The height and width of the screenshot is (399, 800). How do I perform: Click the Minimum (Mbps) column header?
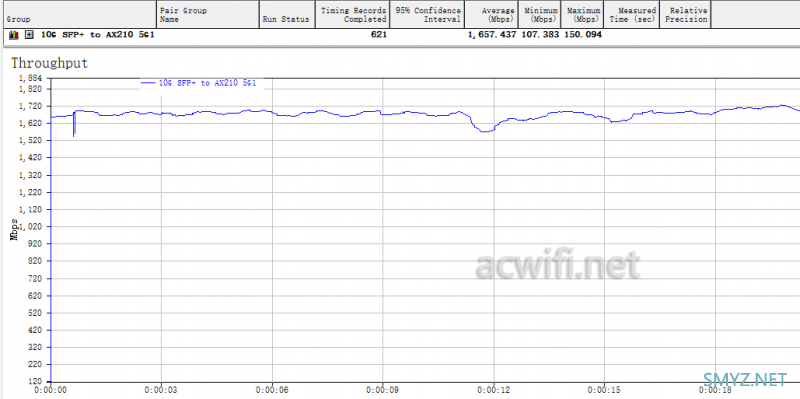point(539,14)
